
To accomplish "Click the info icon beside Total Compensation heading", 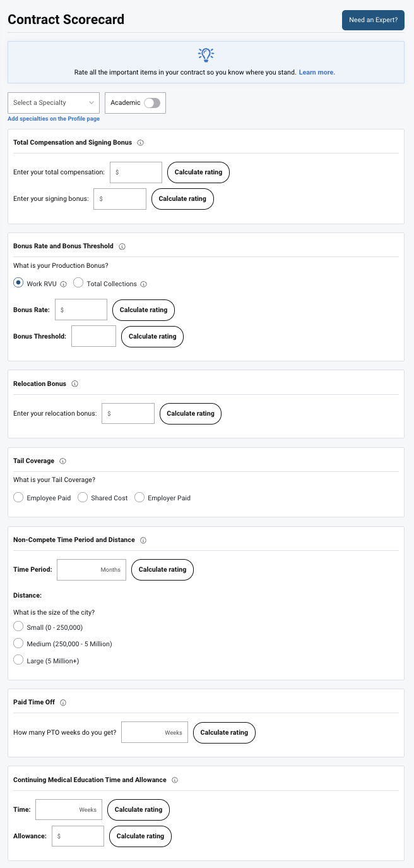I will [140, 143].
